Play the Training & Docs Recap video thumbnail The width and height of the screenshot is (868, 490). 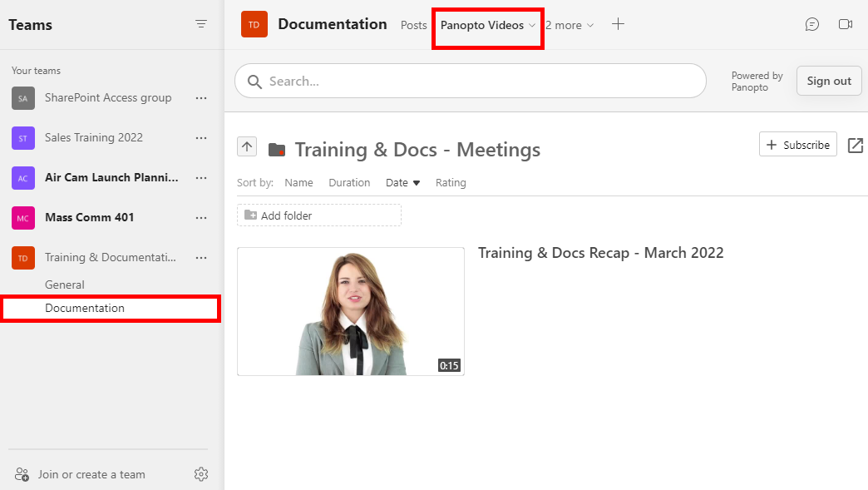(x=350, y=311)
